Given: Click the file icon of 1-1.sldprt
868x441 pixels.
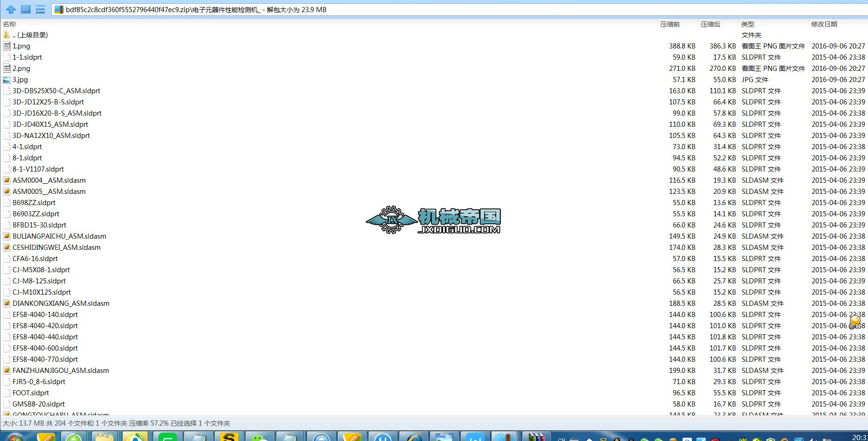Looking at the screenshot, I should [7, 57].
